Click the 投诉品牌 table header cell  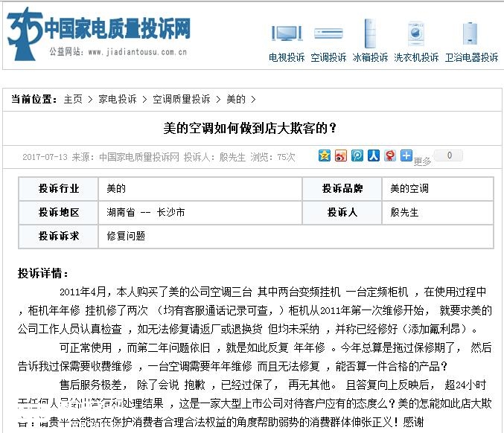(342, 188)
